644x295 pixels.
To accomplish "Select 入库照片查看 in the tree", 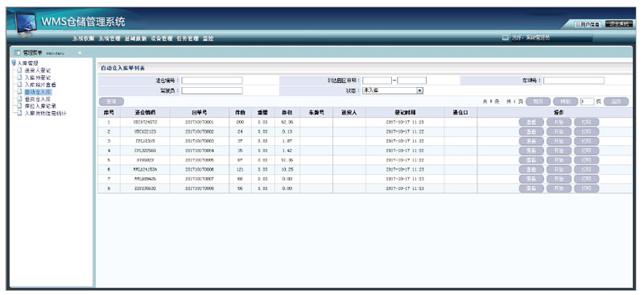I will tap(40, 85).
